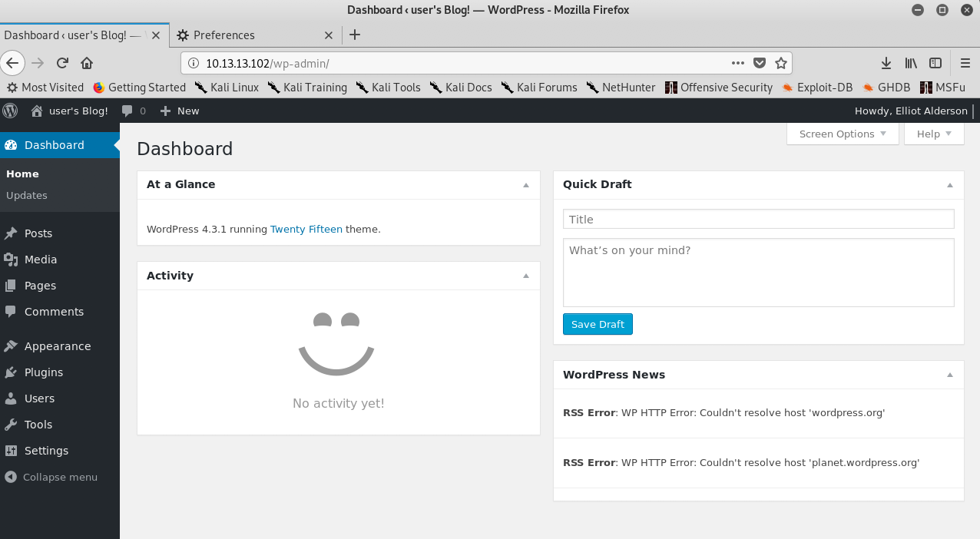This screenshot has height=539, width=980.
Task: Collapse the At a Glance widget
Action: [x=526, y=185]
